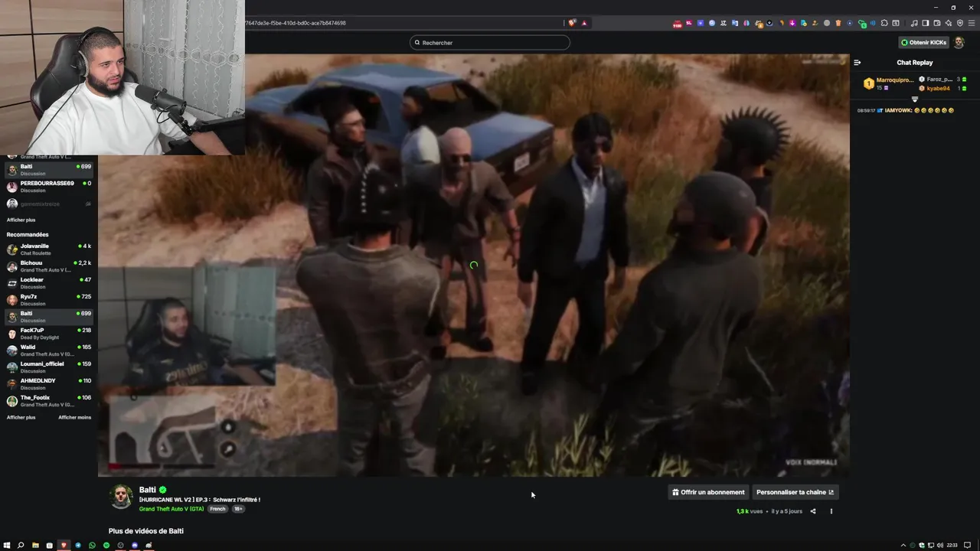The height and width of the screenshot is (551, 980).
Task: Open video more options menu
Action: (831, 511)
